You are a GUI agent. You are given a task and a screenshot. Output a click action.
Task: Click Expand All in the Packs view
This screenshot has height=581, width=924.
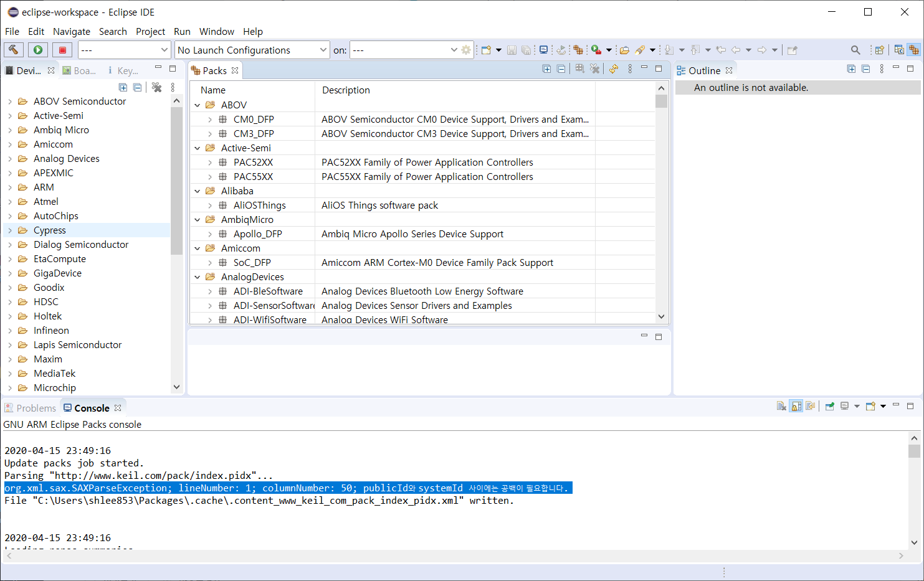click(x=546, y=69)
